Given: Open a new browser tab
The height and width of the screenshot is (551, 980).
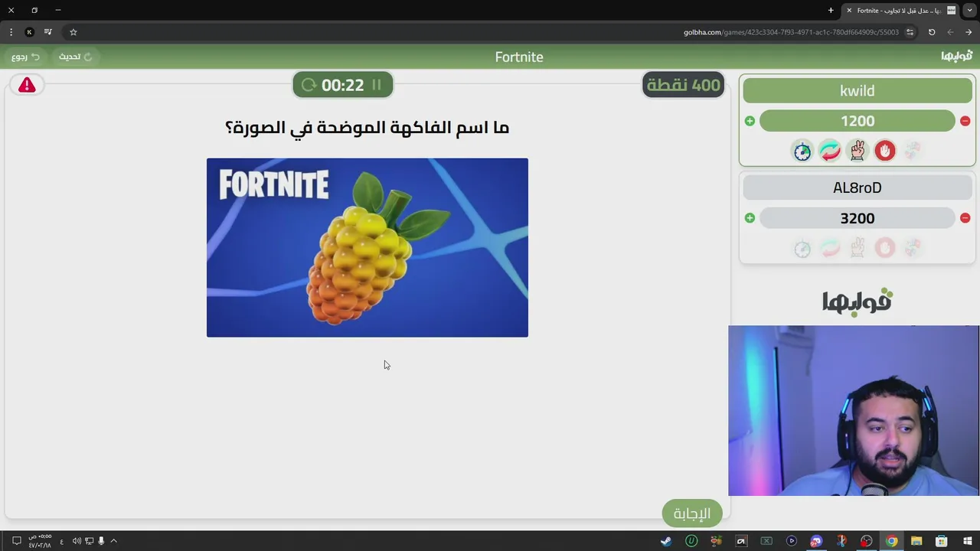Looking at the screenshot, I should click(831, 10).
